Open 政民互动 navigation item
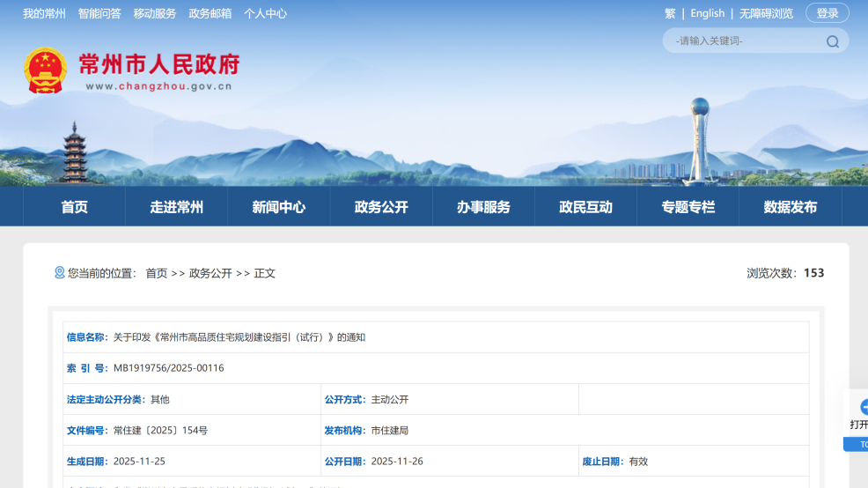The width and height of the screenshot is (868, 488). (585, 207)
